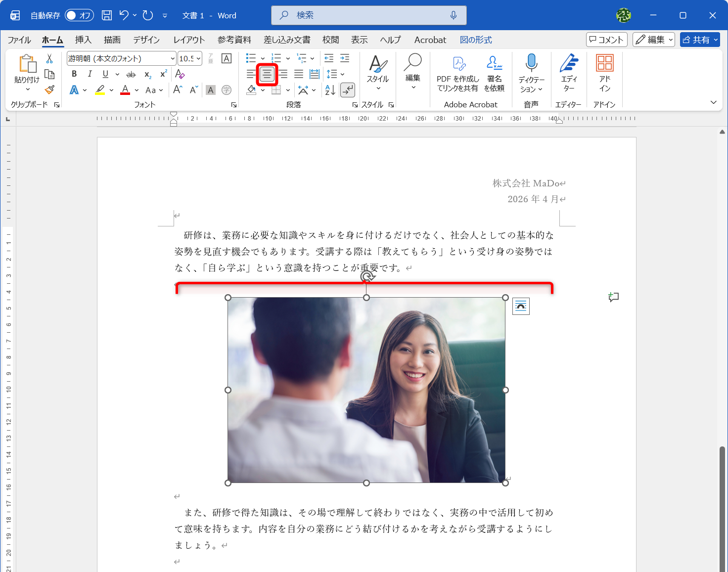Apply strikethrough formatting
Viewport: 728px width, 572px height.
tap(131, 74)
